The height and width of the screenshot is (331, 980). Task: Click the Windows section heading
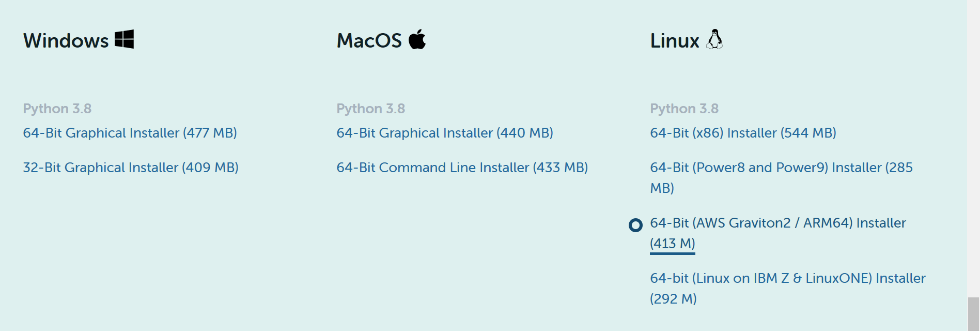tap(66, 40)
